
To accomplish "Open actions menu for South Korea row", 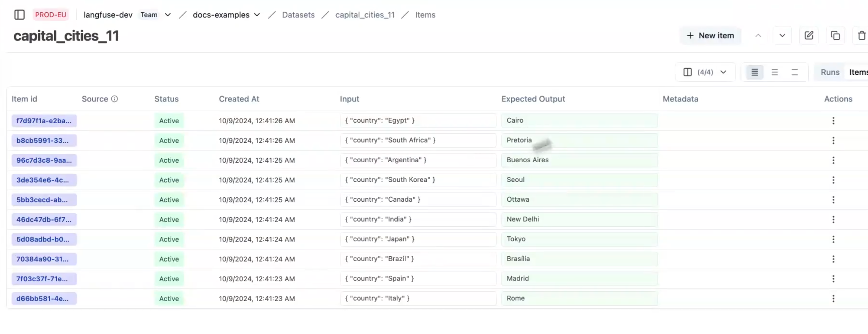I will (833, 180).
